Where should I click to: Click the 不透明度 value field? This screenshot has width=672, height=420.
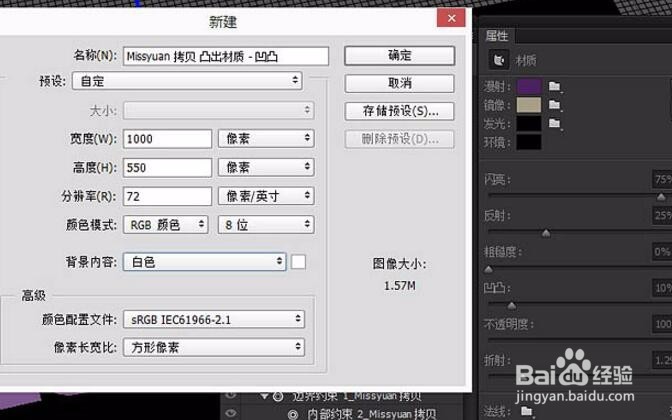(x=662, y=324)
